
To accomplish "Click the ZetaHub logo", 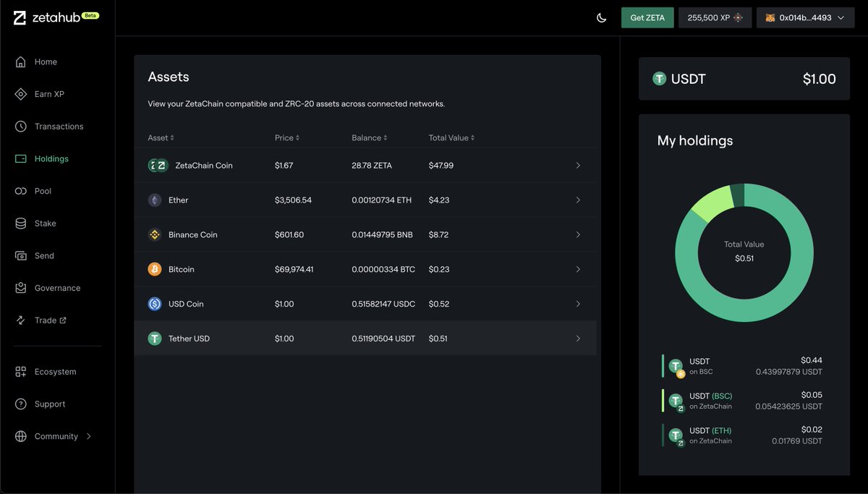I will (56, 18).
